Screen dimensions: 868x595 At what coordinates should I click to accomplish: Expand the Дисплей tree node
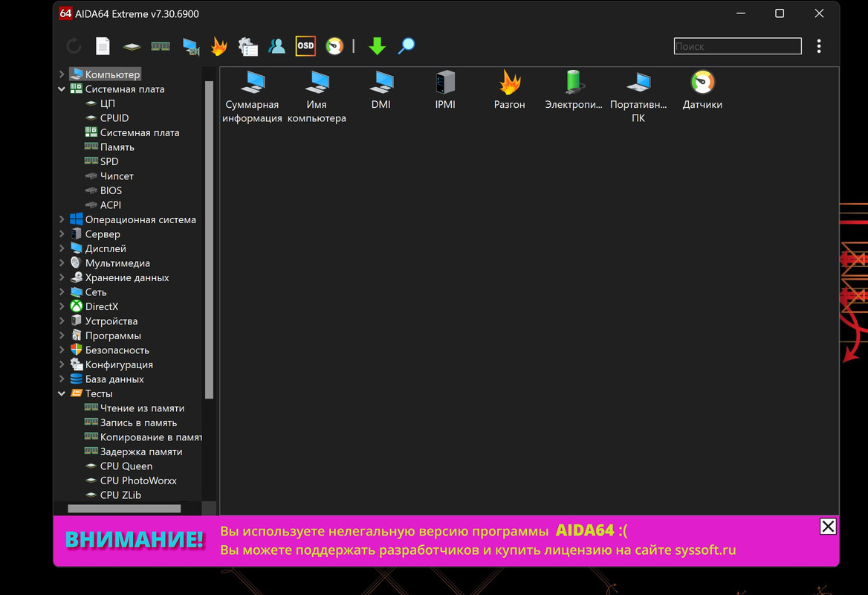[62, 248]
